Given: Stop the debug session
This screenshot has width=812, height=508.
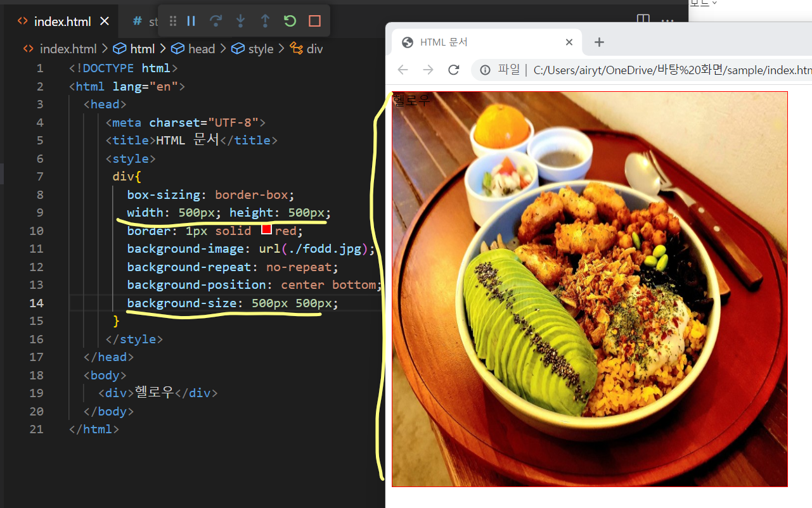Looking at the screenshot, I should click(314, 21).
